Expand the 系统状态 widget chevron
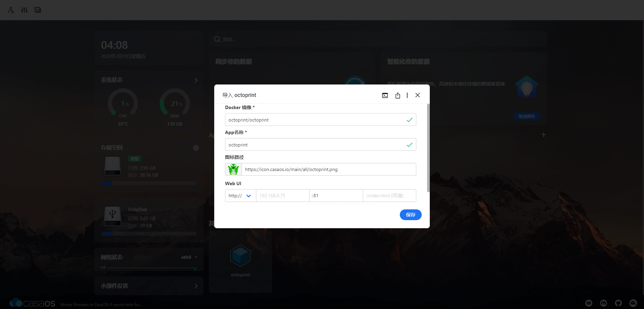 click(x=196, y=80)
